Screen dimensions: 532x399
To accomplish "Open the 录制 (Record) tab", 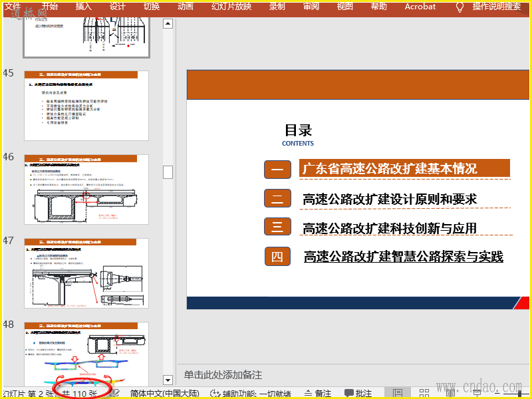I will (x=277, y=6).
